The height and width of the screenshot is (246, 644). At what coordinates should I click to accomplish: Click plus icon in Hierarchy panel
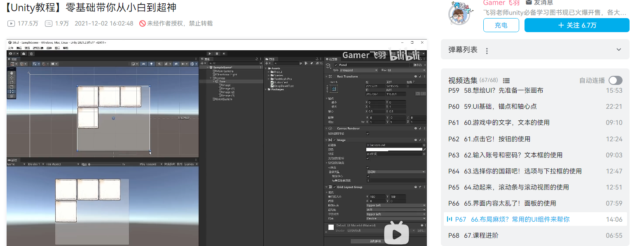[x=202, y=63]
